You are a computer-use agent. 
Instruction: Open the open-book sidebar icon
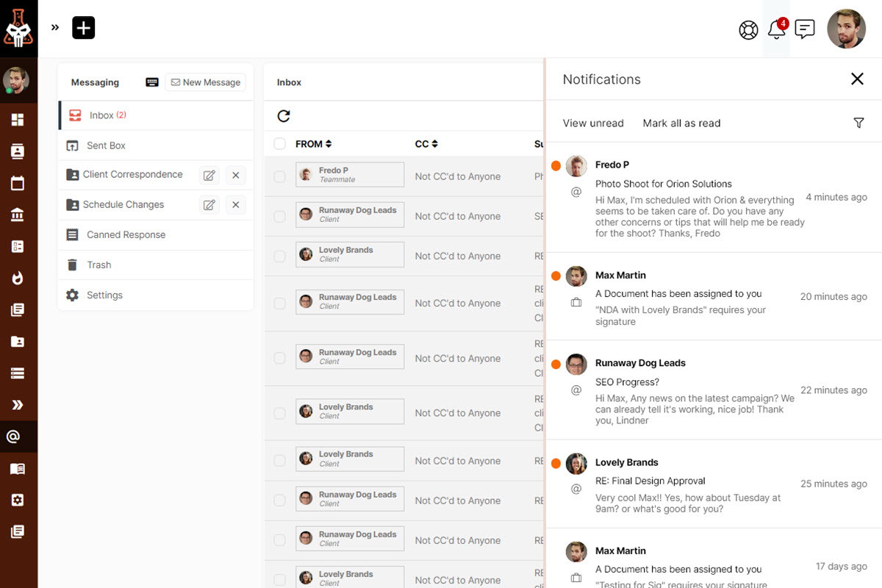tap(18, 468)
